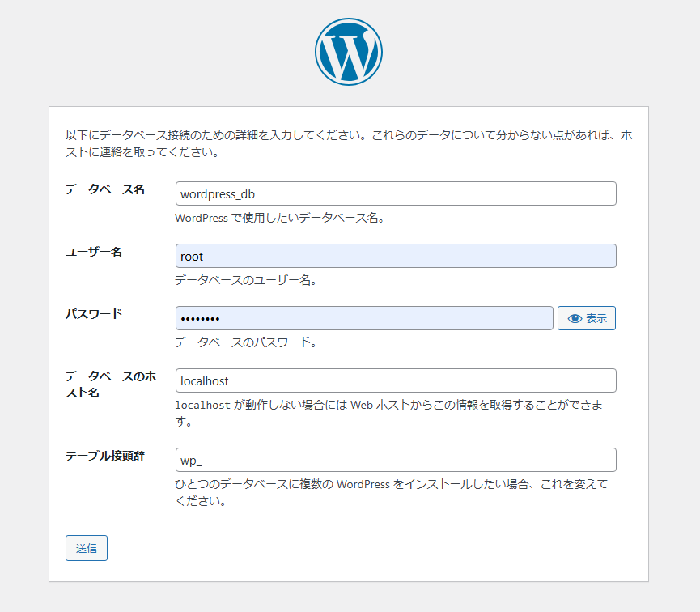Viewport: 700px width, 612px height.
Task: Click the データベース名 label
Action: (105, 189)
